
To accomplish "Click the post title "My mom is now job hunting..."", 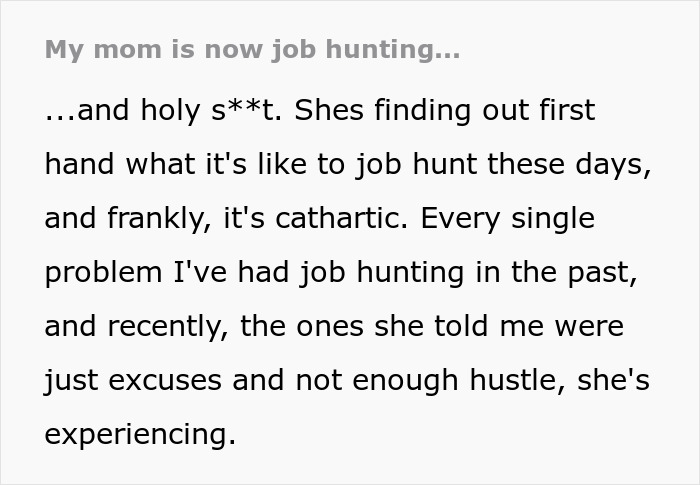I will click(252, 51).
